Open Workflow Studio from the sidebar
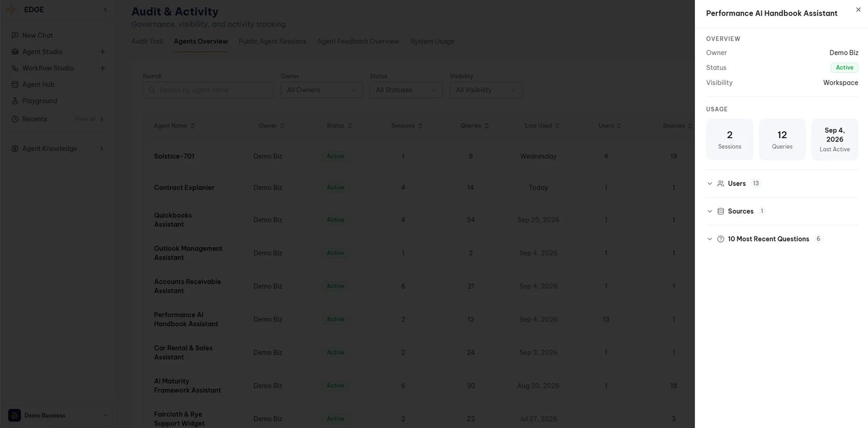 [x=48, y=68]
